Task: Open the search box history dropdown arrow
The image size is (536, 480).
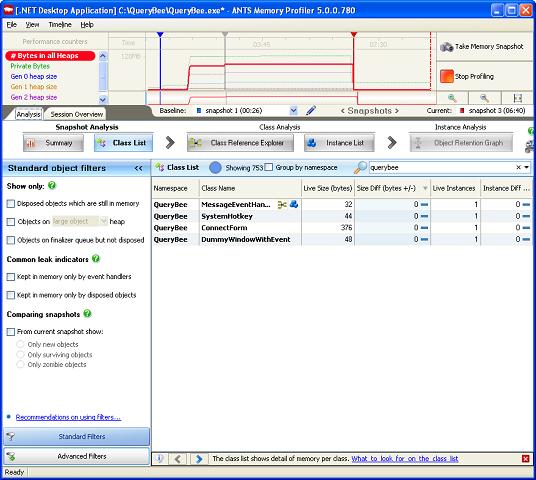Action: pos(527,168)
